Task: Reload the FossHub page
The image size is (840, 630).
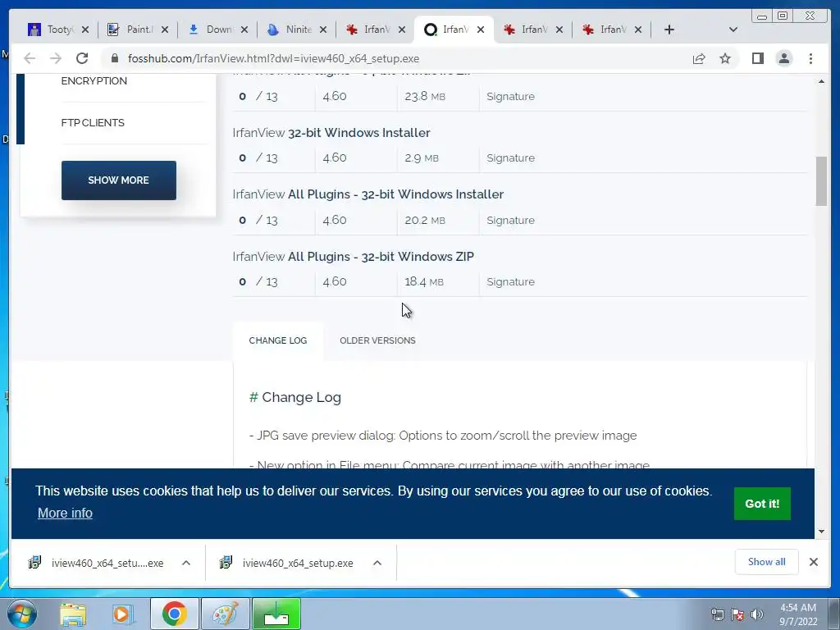Action: pyautogui.click(x=82, y=58)
